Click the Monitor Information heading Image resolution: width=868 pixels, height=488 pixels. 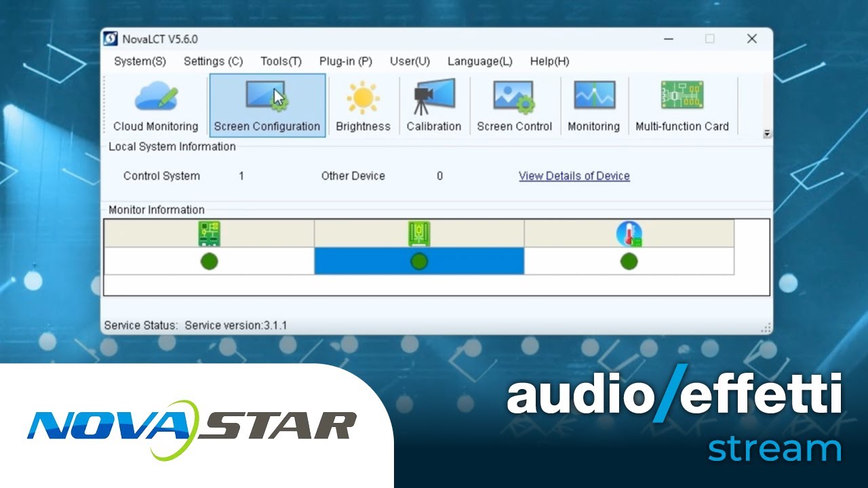point(157,210)
